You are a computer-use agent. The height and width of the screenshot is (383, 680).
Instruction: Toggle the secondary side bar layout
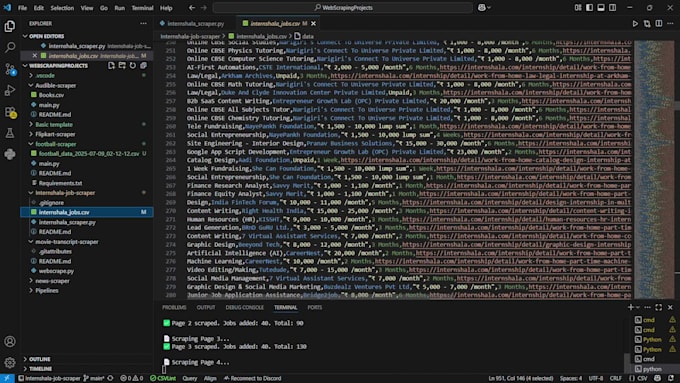(612, 8)
